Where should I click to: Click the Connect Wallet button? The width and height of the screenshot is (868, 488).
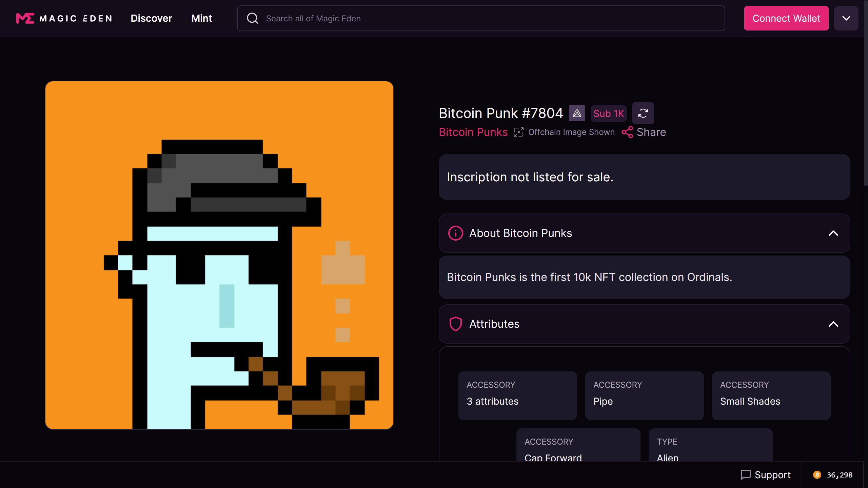point(786,18)
